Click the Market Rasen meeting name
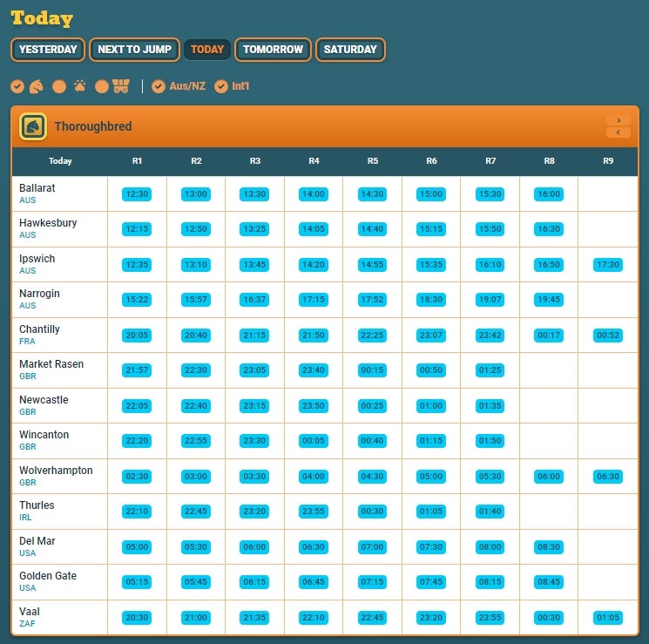Viewport: 649px width, 644px height. [51, 364]
